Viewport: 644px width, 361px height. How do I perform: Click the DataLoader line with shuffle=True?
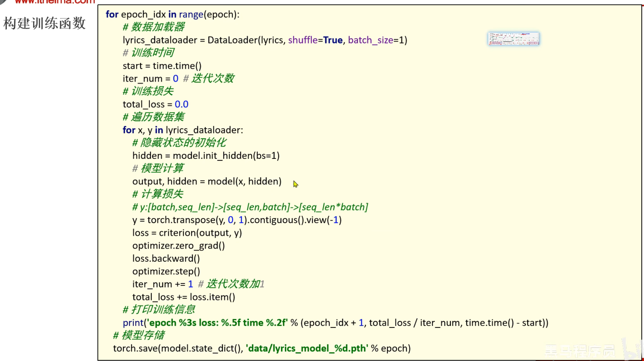click(x=265, y=40)
